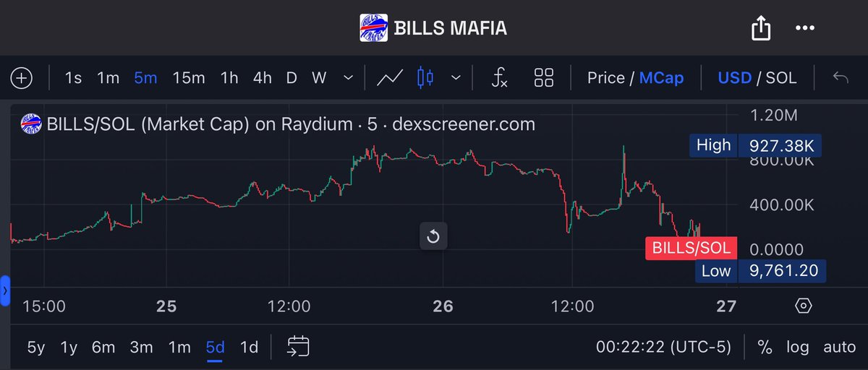Toggle percent scale
This screenshot has height=370, width=868.
coord(765,348)
